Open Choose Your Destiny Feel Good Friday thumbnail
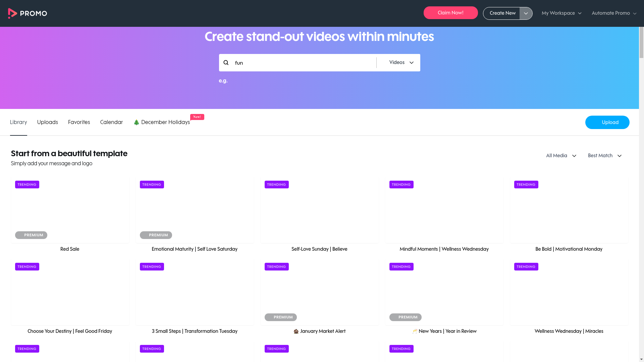The width and height of the screenshot is (644, 362). pyautogui.click(x=70, y=292)
